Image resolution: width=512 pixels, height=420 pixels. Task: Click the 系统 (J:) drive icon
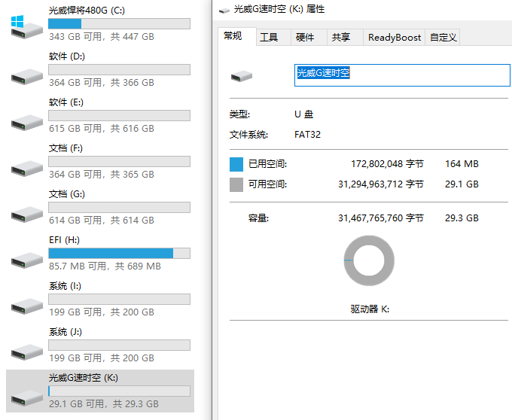[x=27, y=352]
